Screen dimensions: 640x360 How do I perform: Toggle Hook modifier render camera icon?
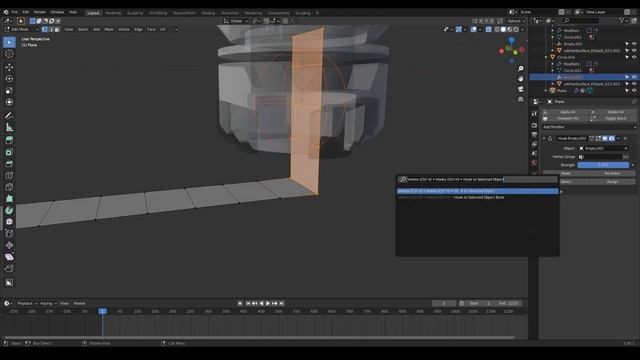[x=611, y=139]
